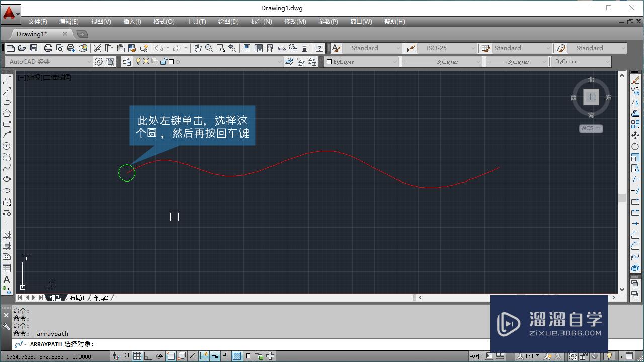Open ByColor plot style dropdown
644x362 pixels.
581,62
